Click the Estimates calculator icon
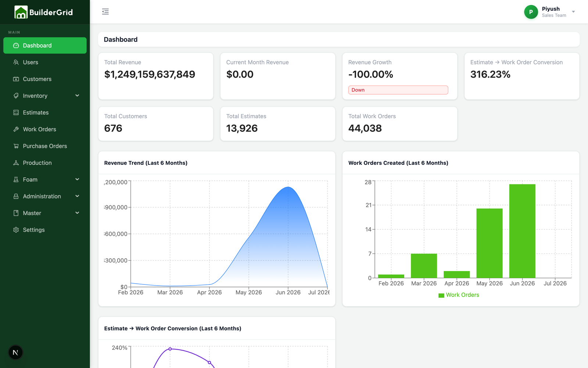Viewport: 588px width, 368px height. click(x=16, y=113)
